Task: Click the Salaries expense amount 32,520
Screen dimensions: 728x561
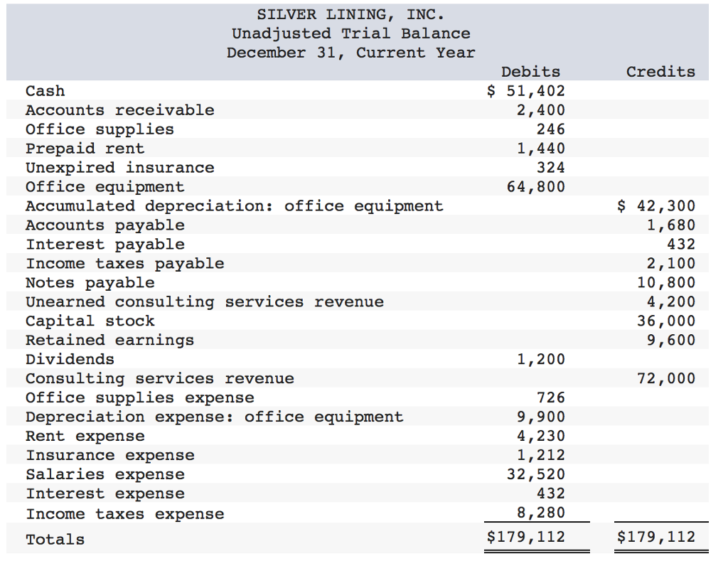Action: (x=536, y=475)
